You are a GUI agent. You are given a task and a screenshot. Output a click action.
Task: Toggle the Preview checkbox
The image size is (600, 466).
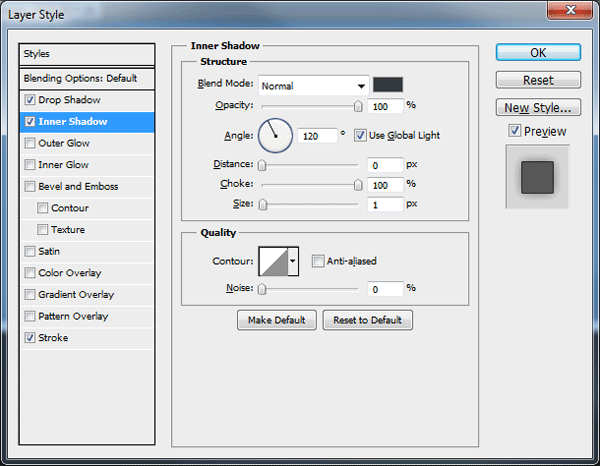click(x=515, y=131)
